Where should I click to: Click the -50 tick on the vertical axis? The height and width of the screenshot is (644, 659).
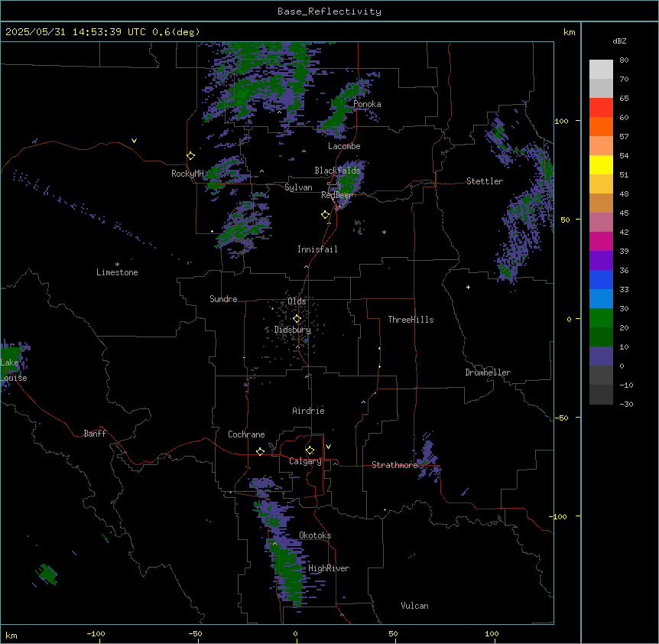[561, 418]
